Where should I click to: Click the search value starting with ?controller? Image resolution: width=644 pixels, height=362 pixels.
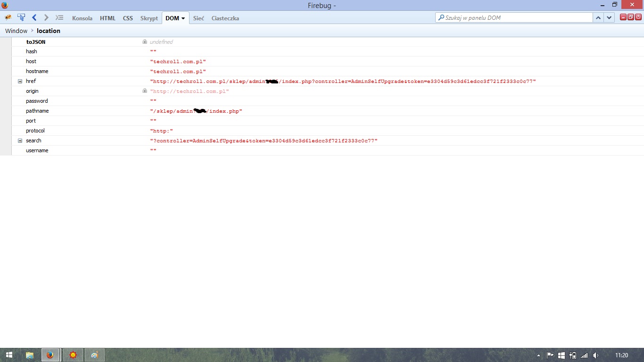(264, 141)
